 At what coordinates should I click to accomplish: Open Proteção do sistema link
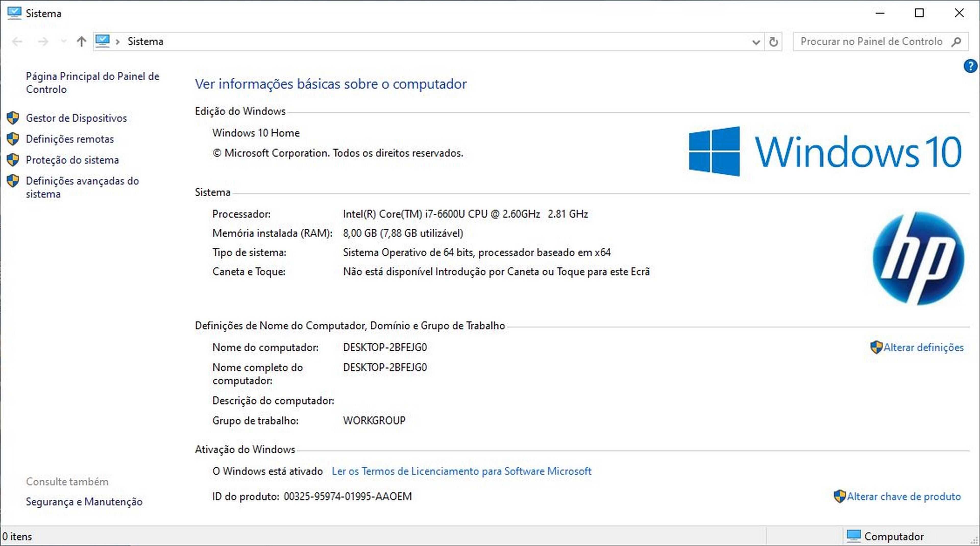[x=72, y=160]
